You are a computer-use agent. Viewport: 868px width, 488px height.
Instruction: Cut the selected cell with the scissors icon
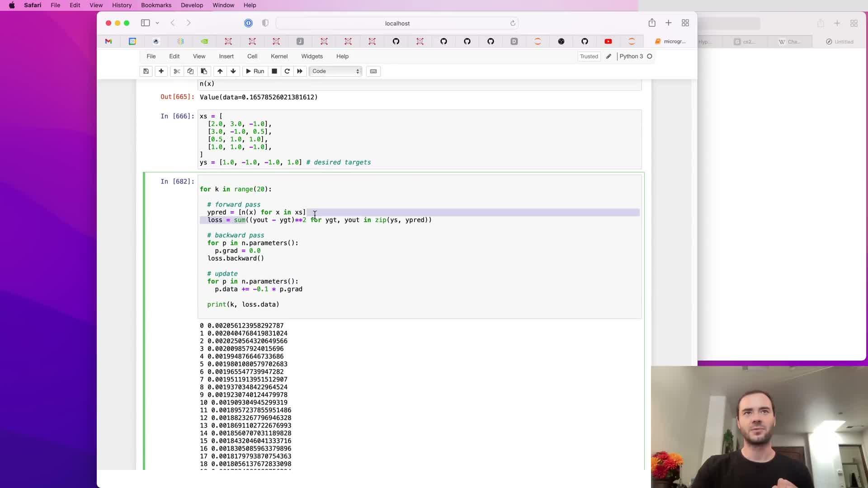click(x=177, y=71)
